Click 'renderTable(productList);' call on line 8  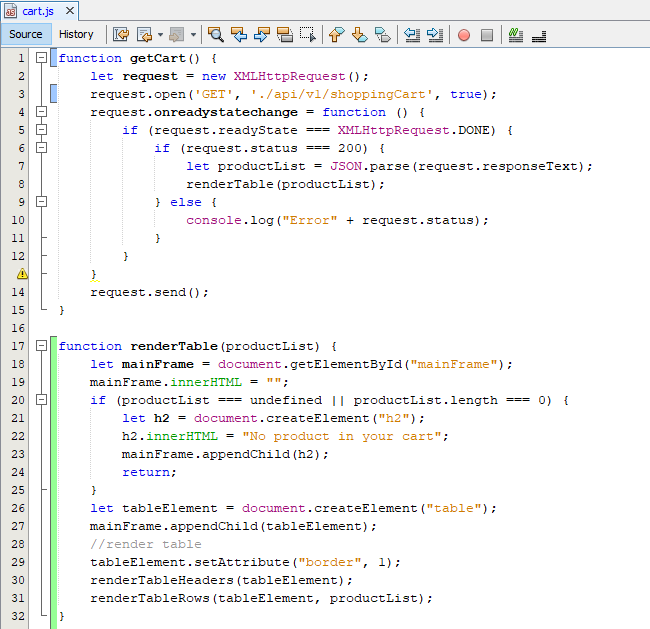pyautogui.click(x=285, y=184)
